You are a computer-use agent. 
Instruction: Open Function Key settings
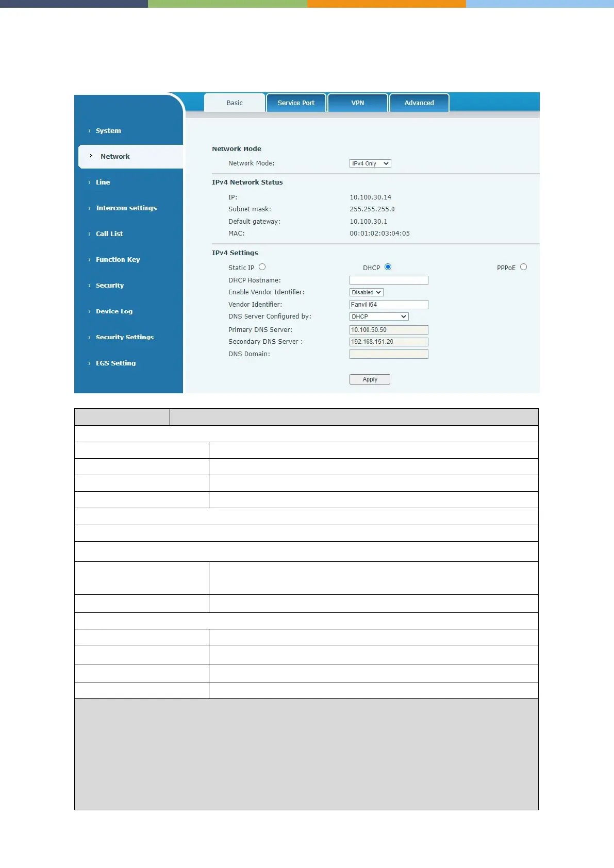point(118,260)
